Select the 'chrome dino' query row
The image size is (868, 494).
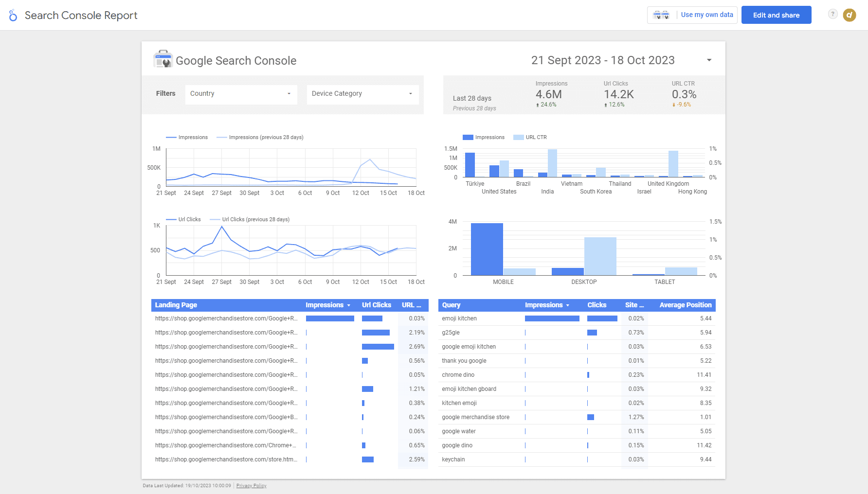click(x=577, y=375)
